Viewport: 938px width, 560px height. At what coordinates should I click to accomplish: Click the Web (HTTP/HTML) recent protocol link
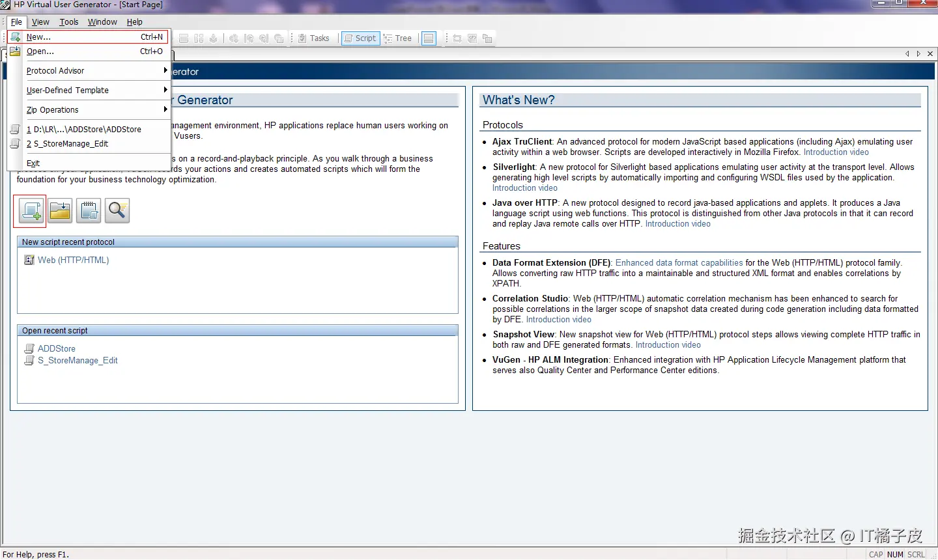[x=73, y=260]
